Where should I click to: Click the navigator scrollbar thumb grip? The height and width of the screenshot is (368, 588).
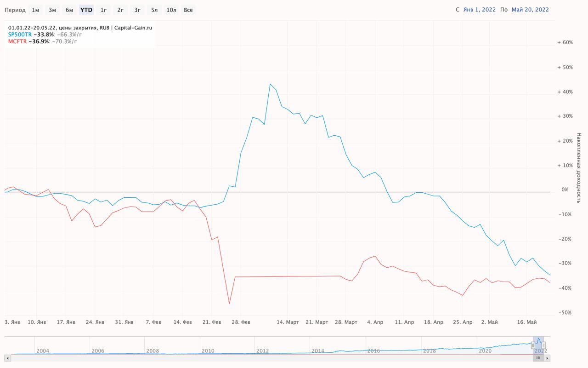(x=538, y=358)
